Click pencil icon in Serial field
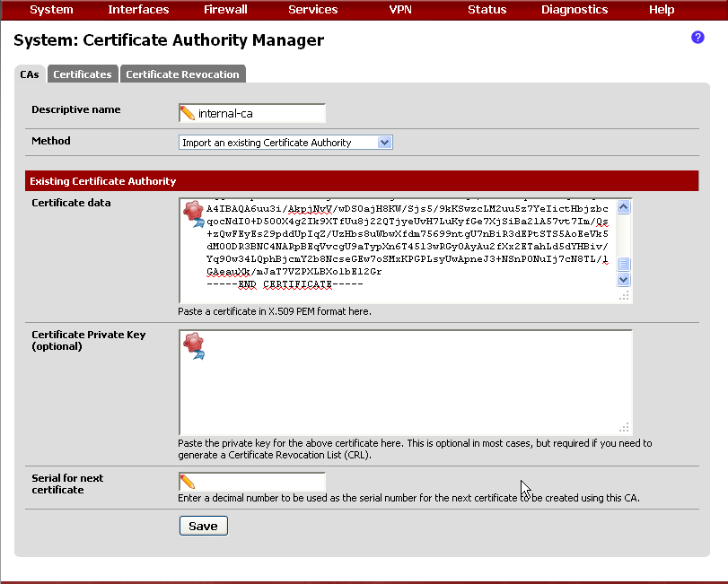 click(x=188, y=482)
